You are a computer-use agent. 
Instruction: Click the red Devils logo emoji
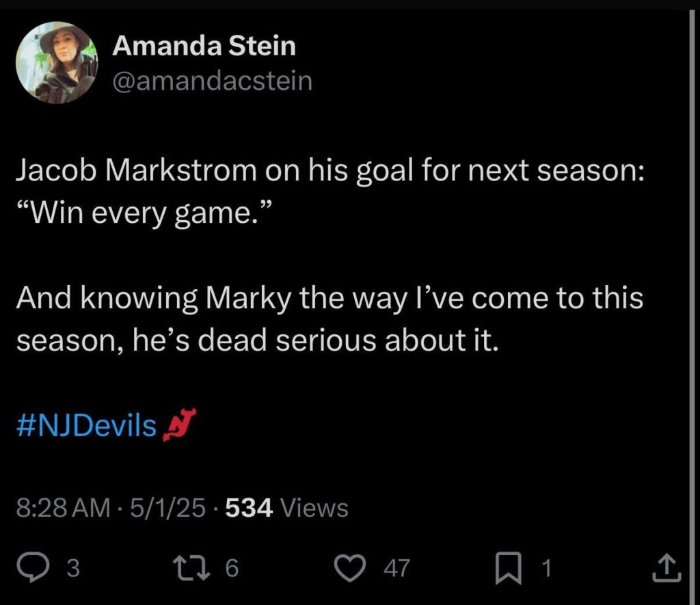click(x=179, y=425)
